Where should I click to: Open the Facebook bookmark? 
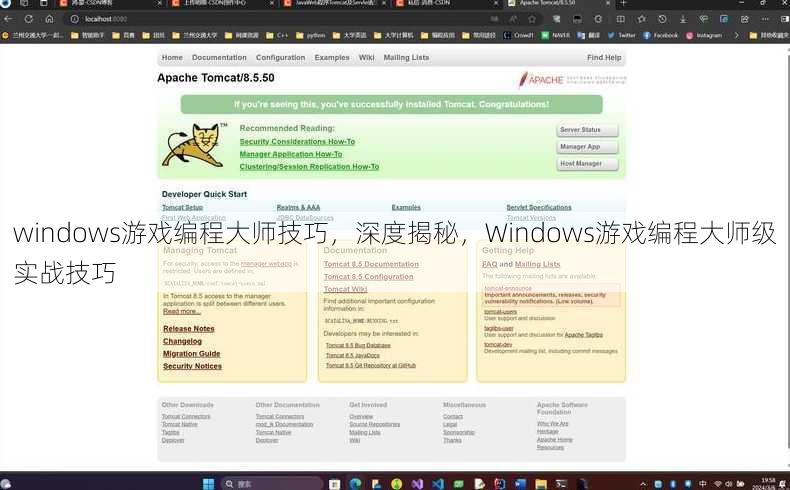point(661,35)
